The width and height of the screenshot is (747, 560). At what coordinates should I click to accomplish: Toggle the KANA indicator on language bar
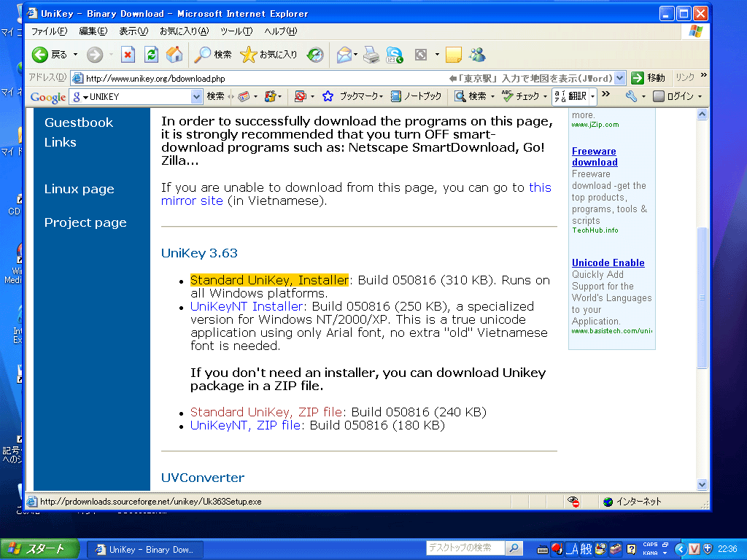[x=650, y=553]
